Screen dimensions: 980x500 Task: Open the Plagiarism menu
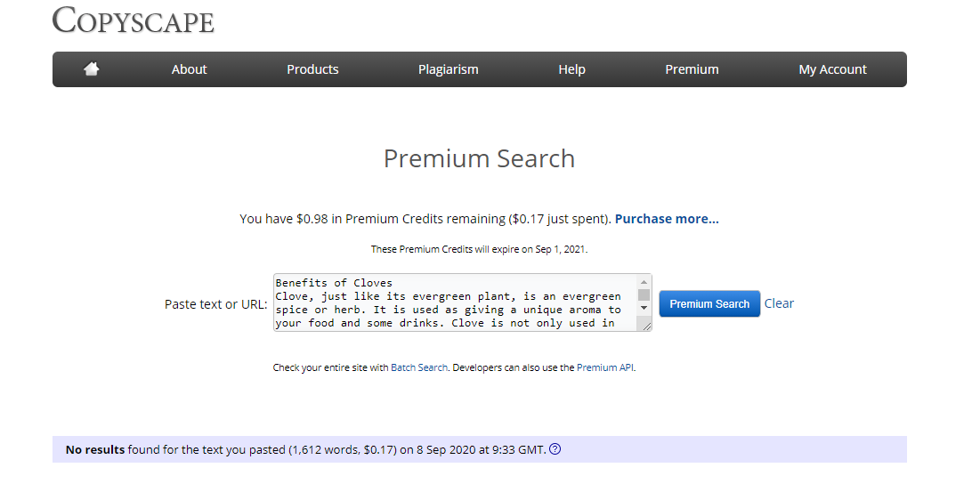(448, 69)
